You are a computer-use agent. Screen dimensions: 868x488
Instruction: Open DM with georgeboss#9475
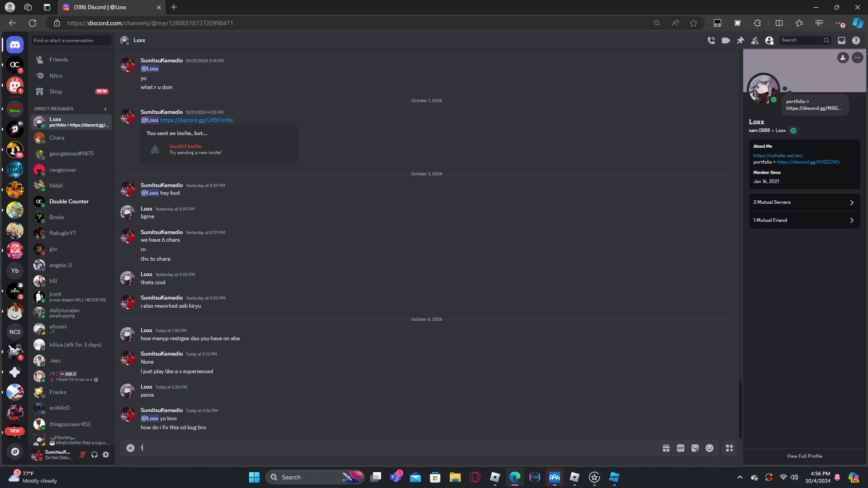[x=71, y=154]
